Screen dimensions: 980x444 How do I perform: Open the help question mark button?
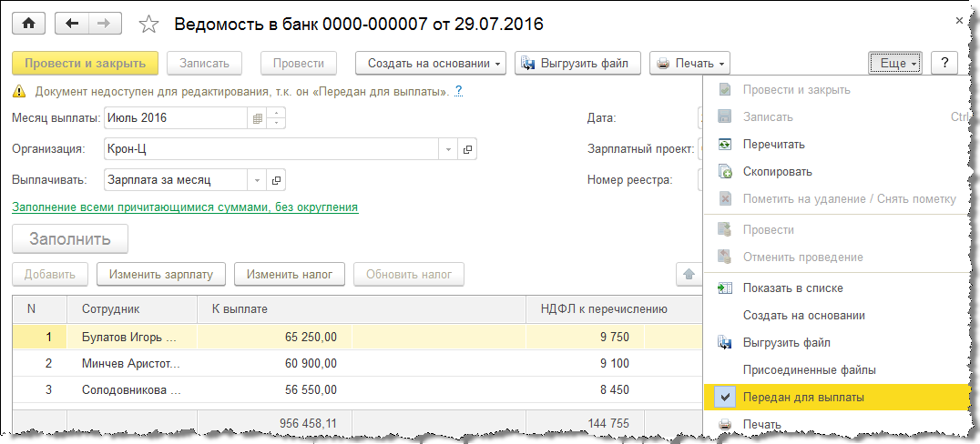(944, 63)
